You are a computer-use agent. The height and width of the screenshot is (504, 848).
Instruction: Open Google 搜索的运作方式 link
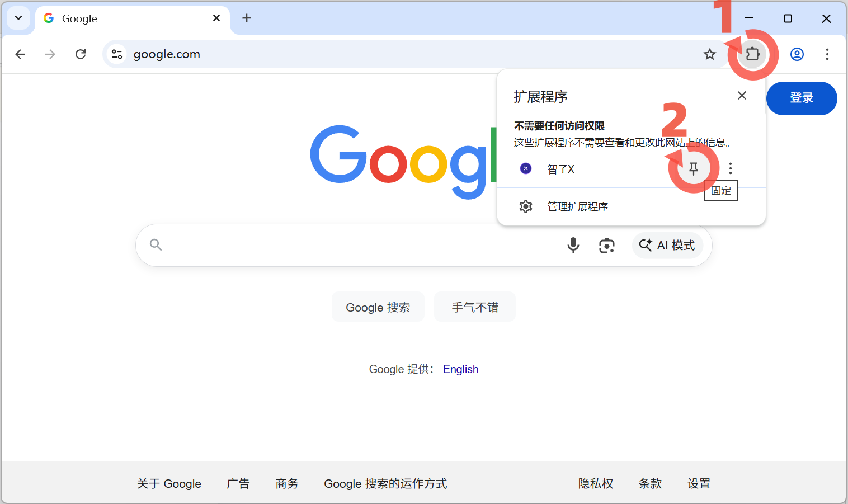(x=385, y=483)
